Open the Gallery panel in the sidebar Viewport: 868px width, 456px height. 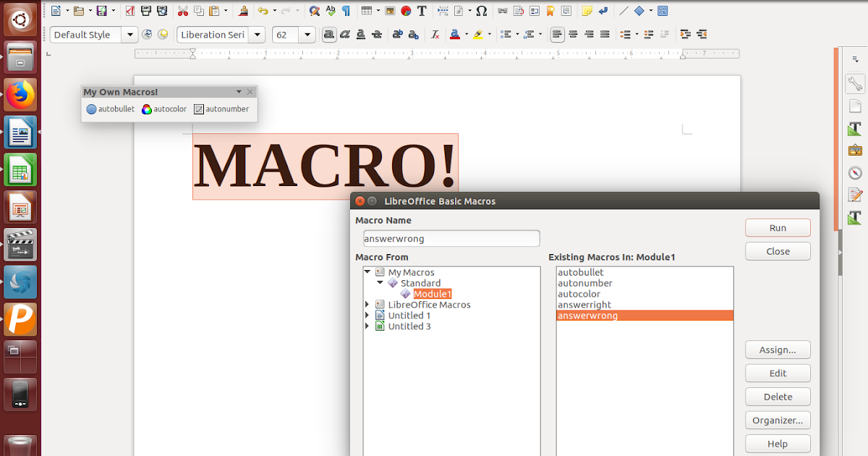point(855,150)
